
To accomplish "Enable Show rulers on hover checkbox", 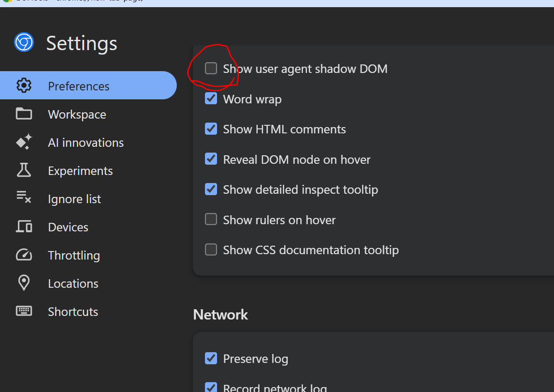I will (x=211, y=219).
